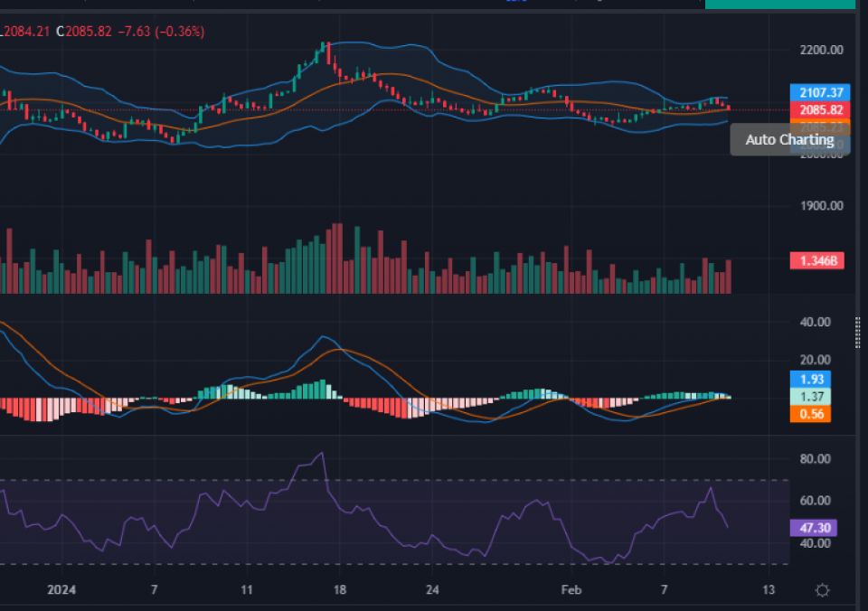This screenshot has width=868, height=611.
Task: Click the 40.00 value on the MACD scale
Action: [816, 322]
